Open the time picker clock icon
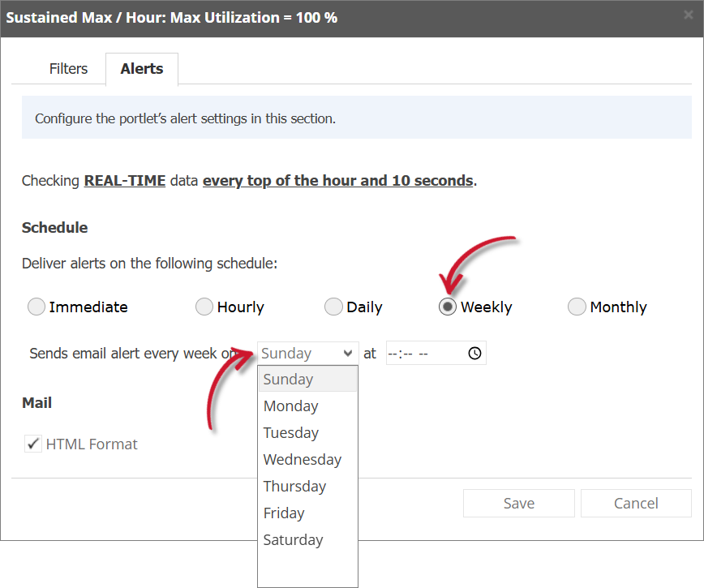 coord(476,353)
